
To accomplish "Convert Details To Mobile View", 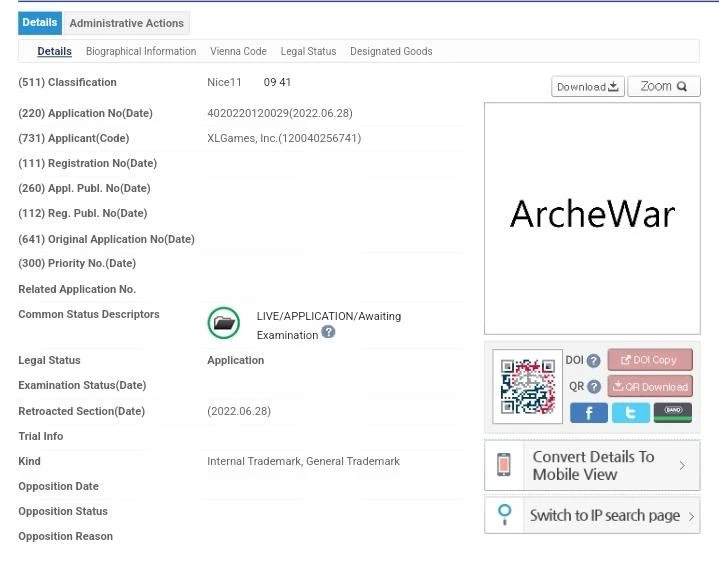I will [x=592, y=466].
